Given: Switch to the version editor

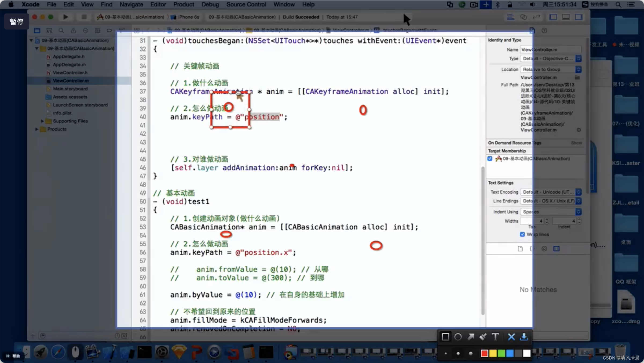Looking at the screenshot, I should pyautogui.click(x=536, y=17).
